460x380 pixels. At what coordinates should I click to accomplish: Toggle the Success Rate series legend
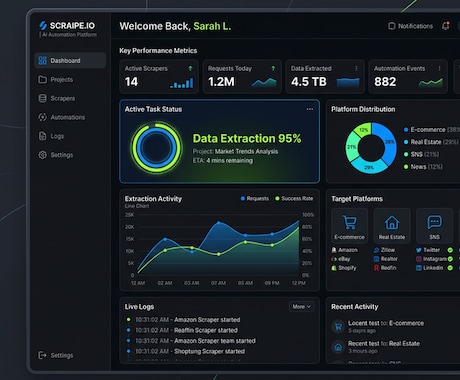[x=294, y=199]
